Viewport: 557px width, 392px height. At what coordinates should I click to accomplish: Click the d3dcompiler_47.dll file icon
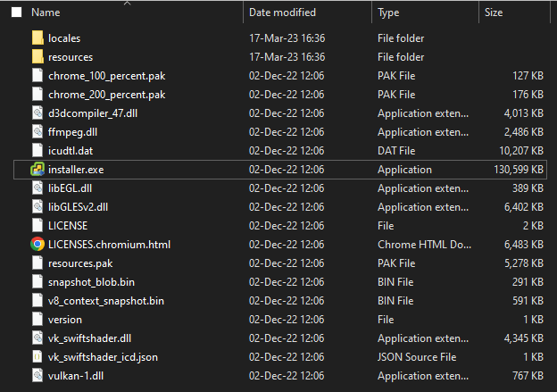pyautogui.click(x=37, y=113)
